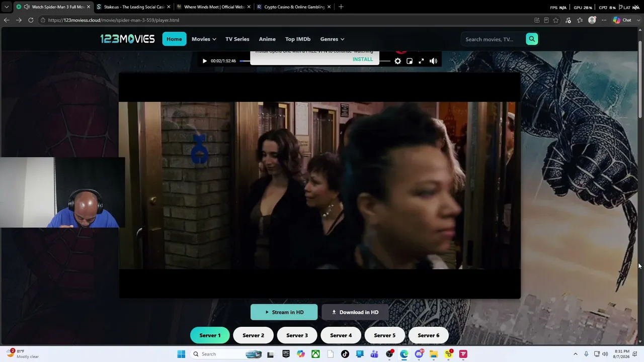The width and height of the screenshot is (644, 362).
Task: Open the system tray volume control
Action: tap(605, 354)
